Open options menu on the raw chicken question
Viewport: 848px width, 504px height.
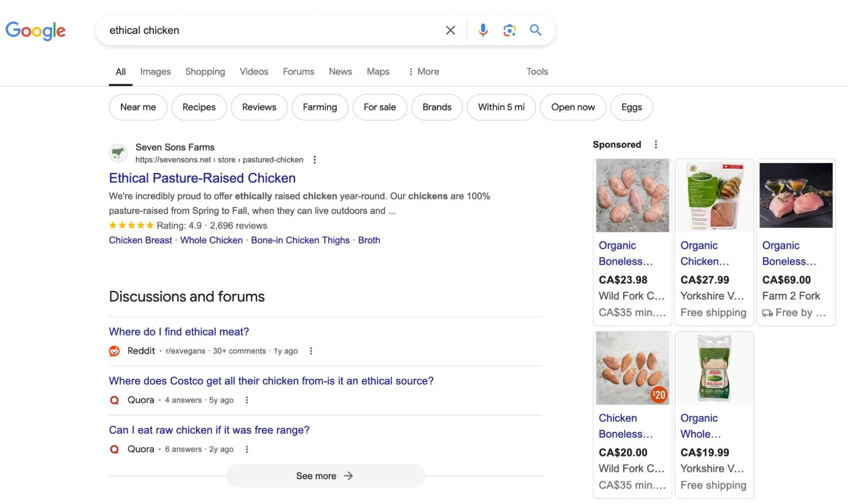pyautogui.click(x=247, y=449)
